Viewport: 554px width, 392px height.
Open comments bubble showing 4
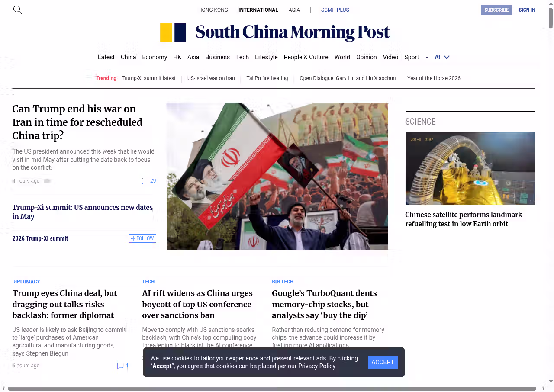click(122, 366)
